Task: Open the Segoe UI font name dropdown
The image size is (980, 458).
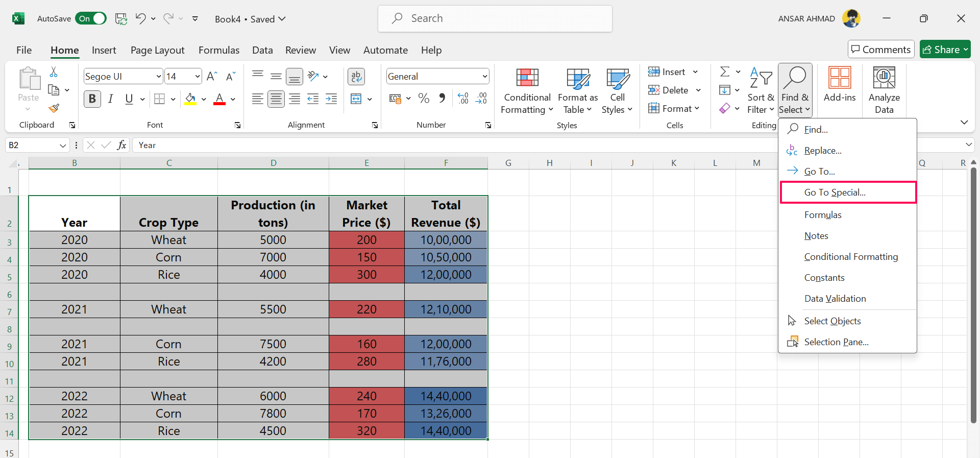Action: (158, 77)
